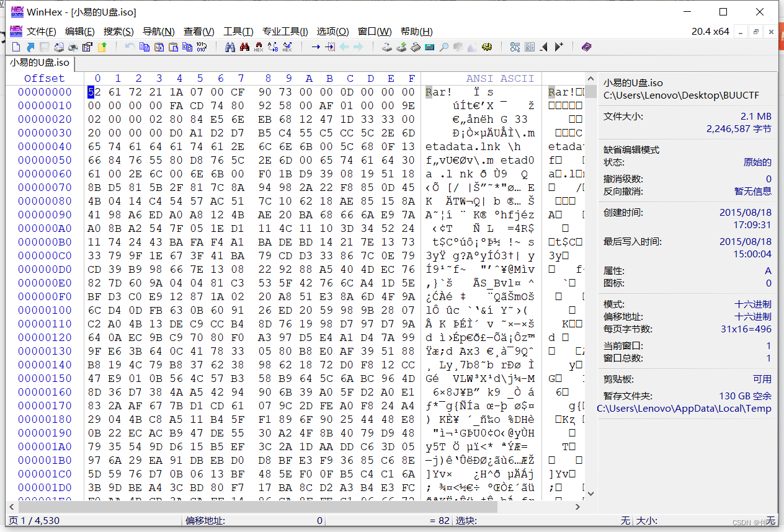Click the Offset column header
This screenshot has height=532, width=784.
(44, 78)
